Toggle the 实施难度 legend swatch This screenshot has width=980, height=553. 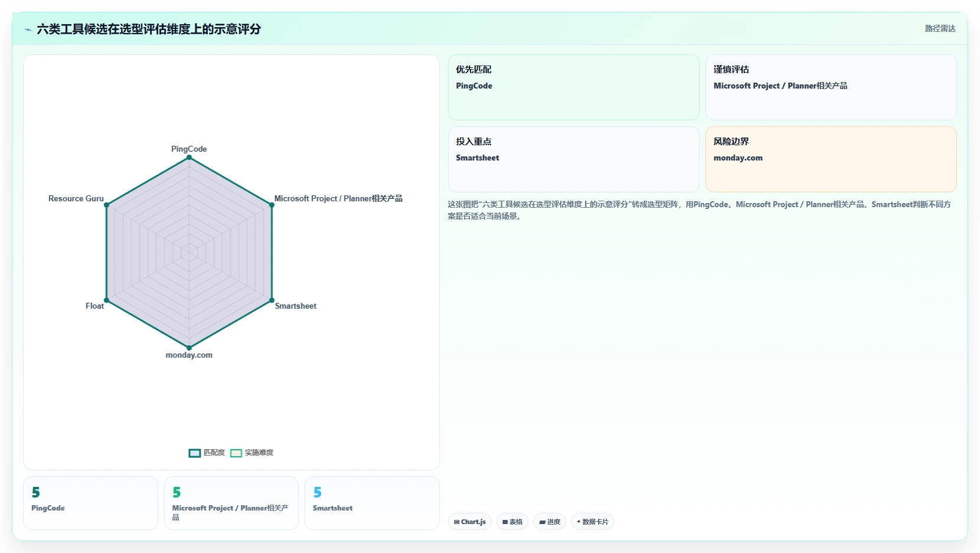pyautogui.click(x=236, y=453)
